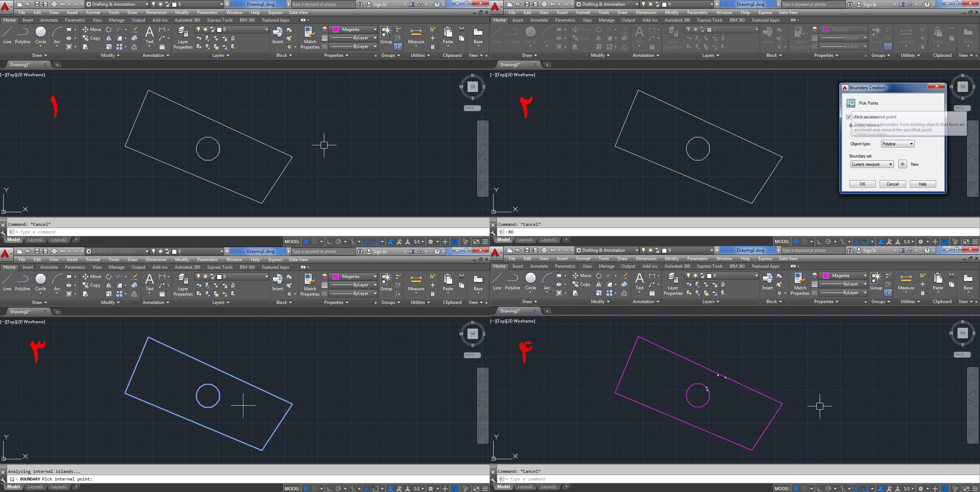Click the Magenta color swatch in the top-left Properties panel
Viewport: 980px width, 492px height.
[335, 29]
